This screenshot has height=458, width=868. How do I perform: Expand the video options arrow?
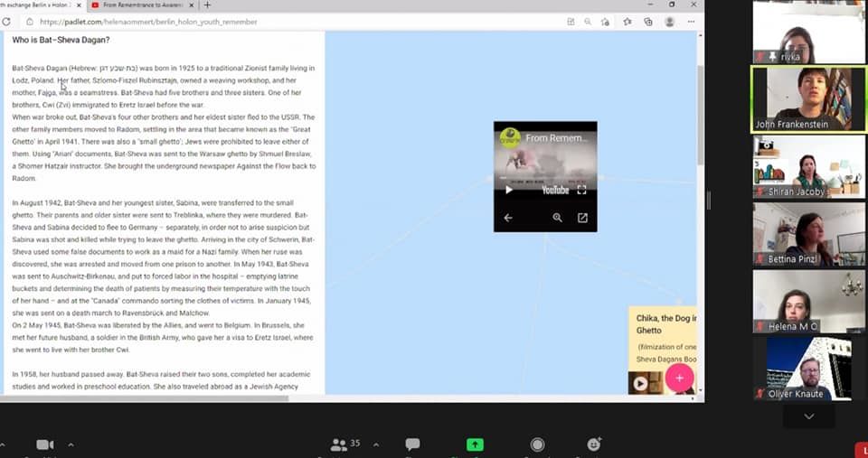pos(71,444)
